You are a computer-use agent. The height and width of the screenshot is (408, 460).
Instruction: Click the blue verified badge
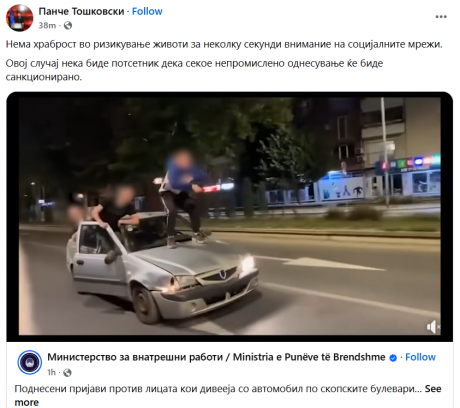click(x=393, y=358)
